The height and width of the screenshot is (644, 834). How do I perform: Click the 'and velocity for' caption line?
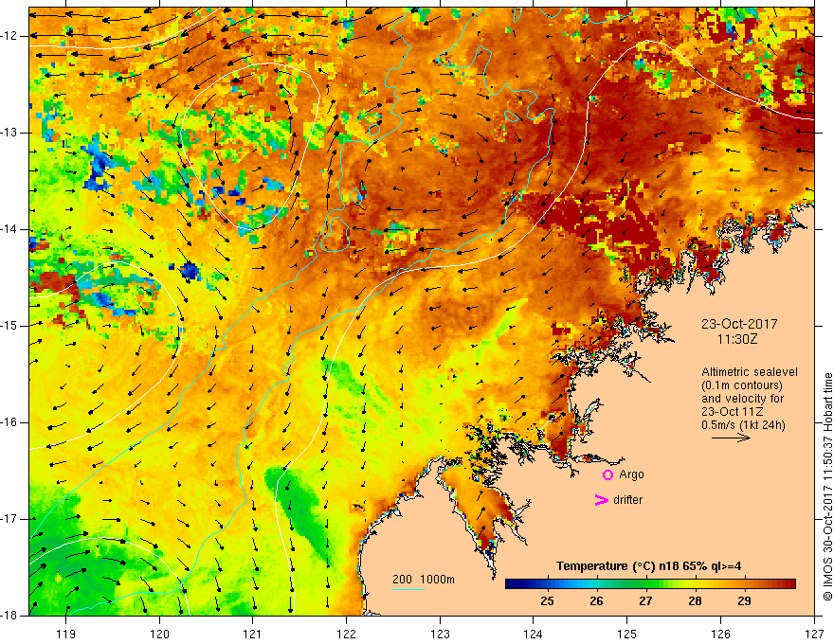pyautogui.click(x=742, y=399)
